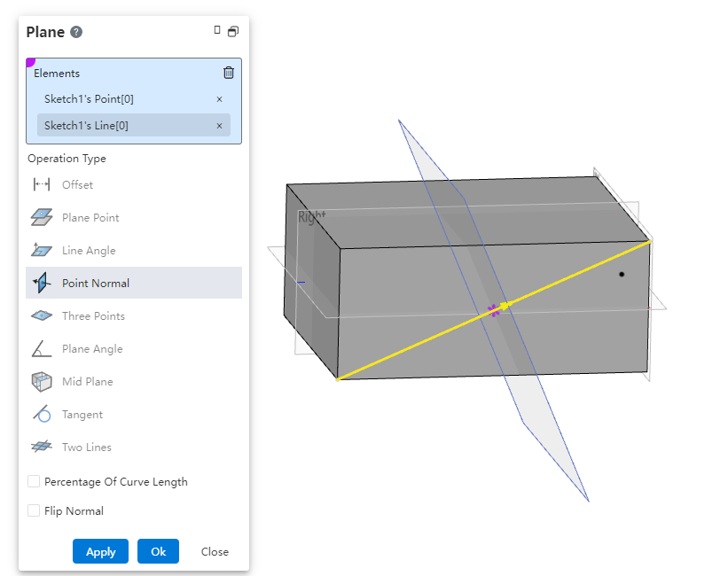Click the Elements selection box header
728x576 pixels.
pos(57,74)
